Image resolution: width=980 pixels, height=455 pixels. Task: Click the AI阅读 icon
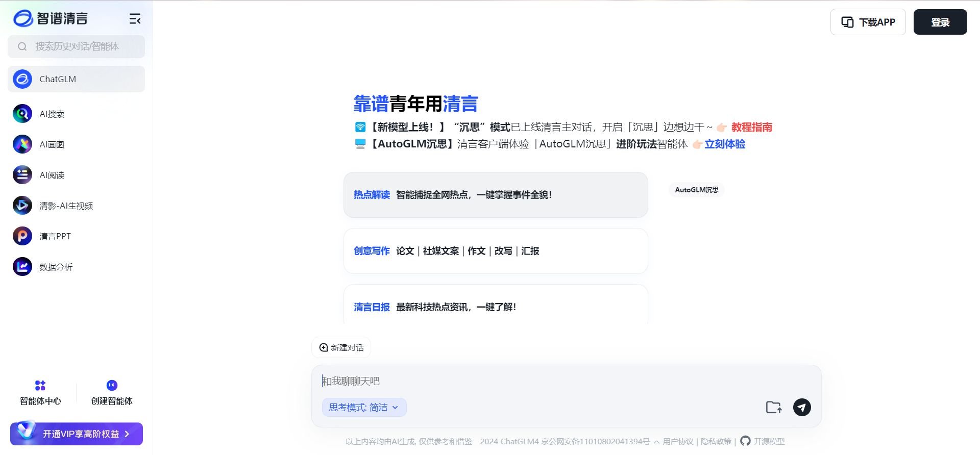[22, 175]
